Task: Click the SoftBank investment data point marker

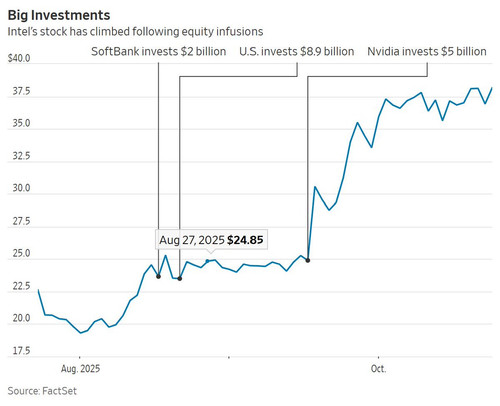Action: click(x=159, y=276)
